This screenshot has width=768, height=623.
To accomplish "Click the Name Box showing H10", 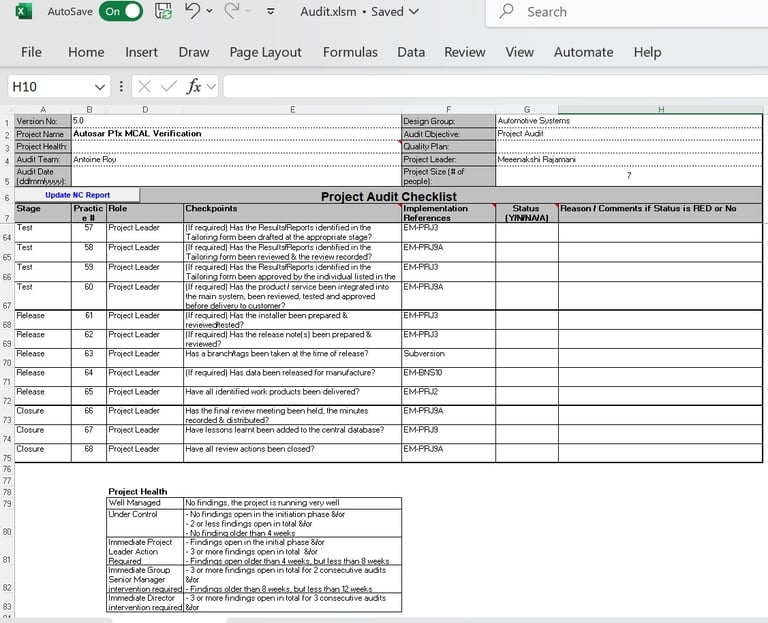I will (49, 87).
